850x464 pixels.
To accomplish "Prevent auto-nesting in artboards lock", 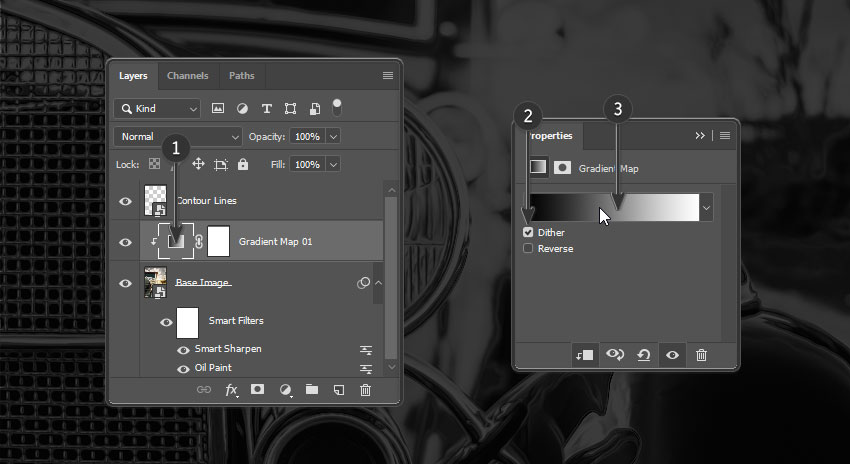I will [221, 164].
